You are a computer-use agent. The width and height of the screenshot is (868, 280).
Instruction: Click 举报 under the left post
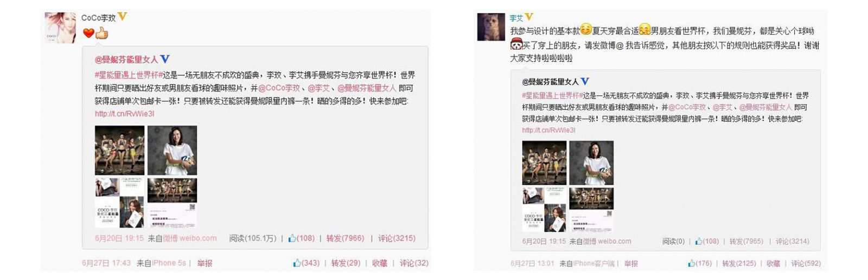[205, 263]
